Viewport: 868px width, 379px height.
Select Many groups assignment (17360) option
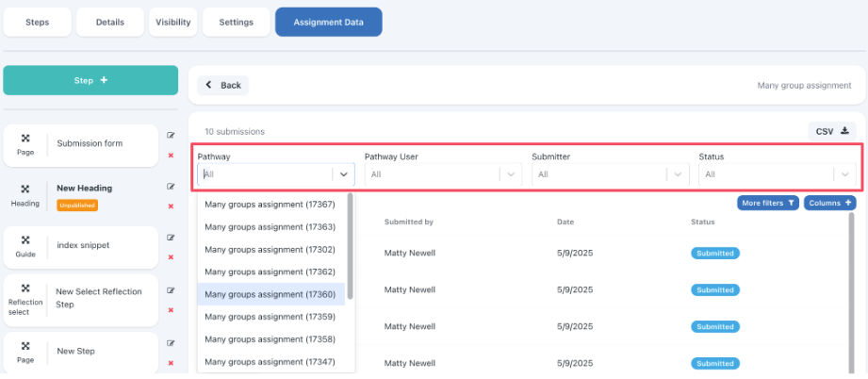(x=270, y=294)
